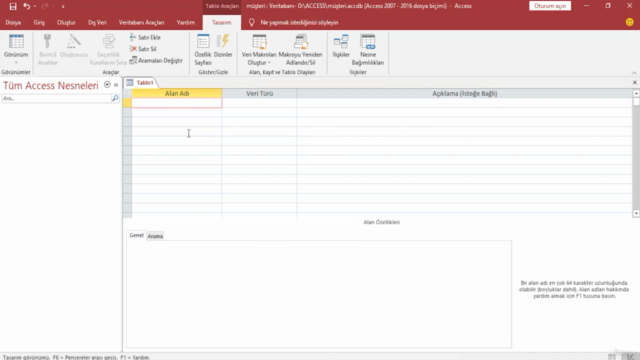640x360 pixels.
Task: Open the İlişkiler relationships tool
Action: click(341, 47)
